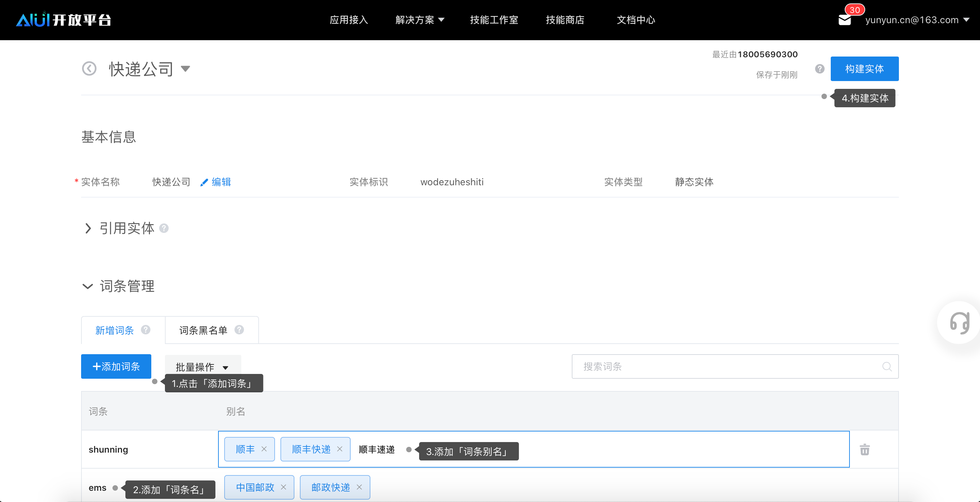The height and width of the screenshot is (502, 980).
Task: Open the 批量操作 dropdown
Action: click(x=202, y=366)
